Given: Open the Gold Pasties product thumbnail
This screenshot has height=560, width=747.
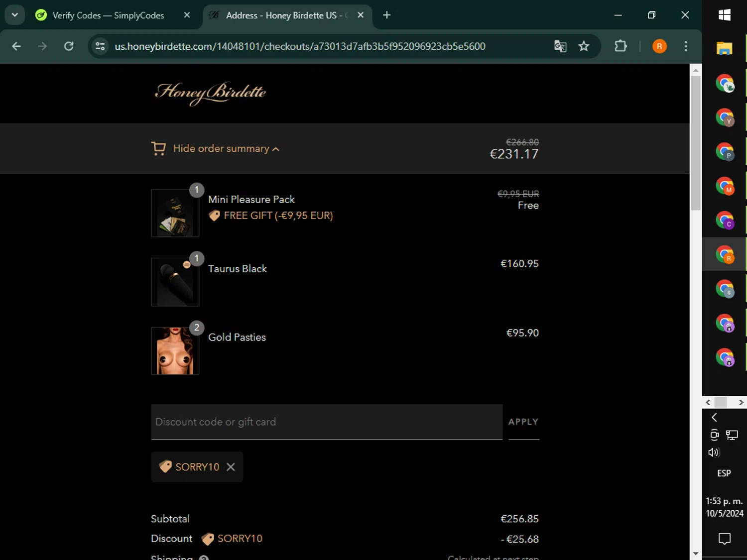Looking at the screenshot, I should 175,351.
